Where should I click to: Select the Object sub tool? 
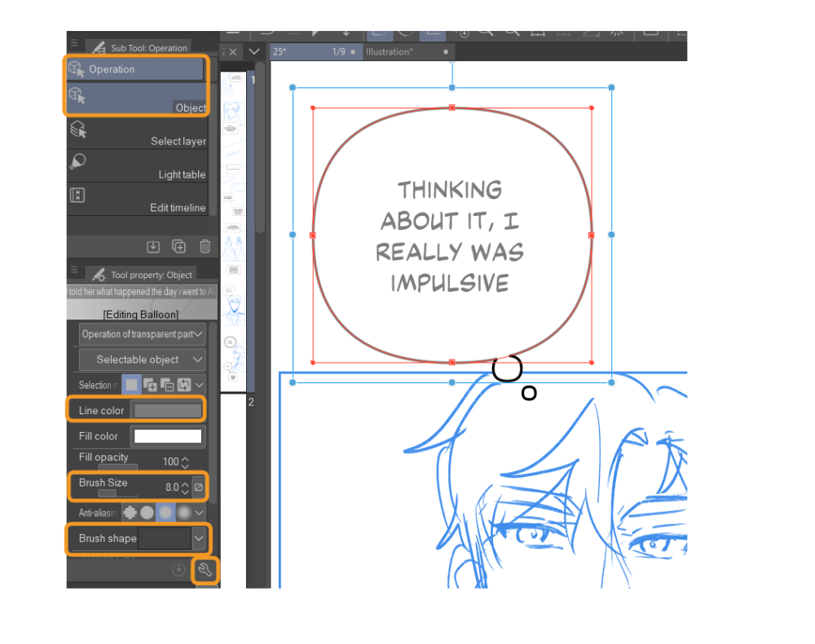click(135, 99)
